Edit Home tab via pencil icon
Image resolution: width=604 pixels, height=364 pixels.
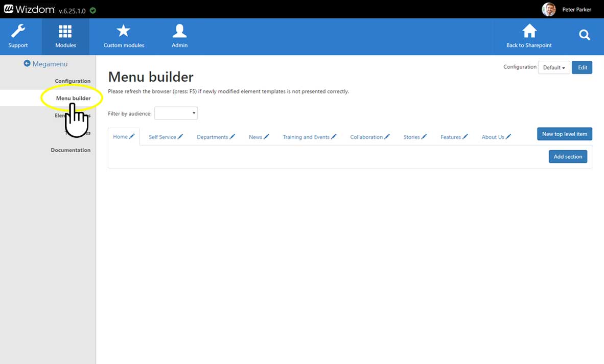pos(132,136)
